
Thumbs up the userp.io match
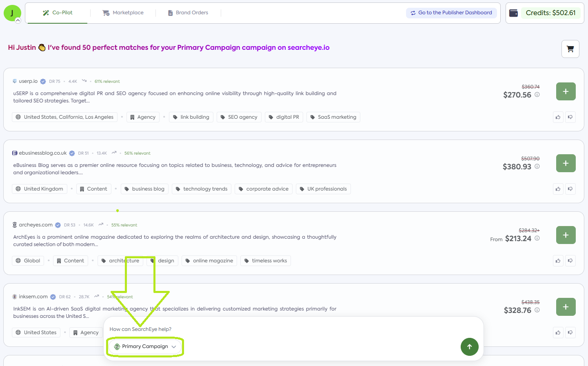coord(558,117)
